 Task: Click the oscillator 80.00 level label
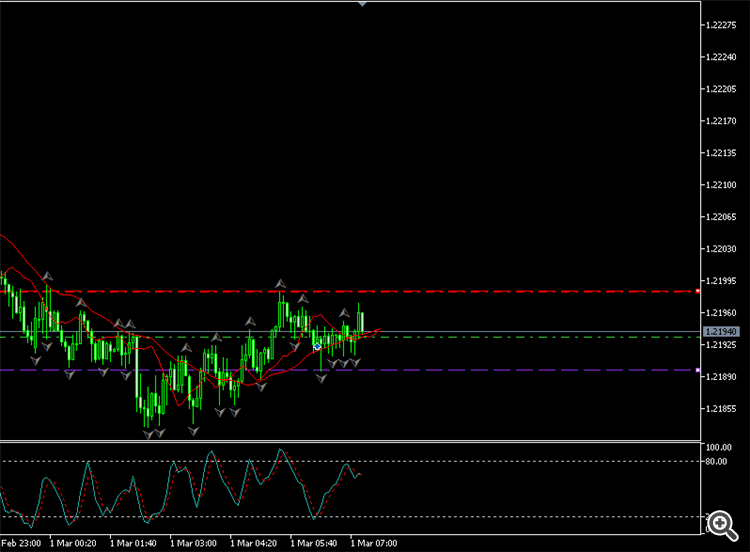click(716, 462)
